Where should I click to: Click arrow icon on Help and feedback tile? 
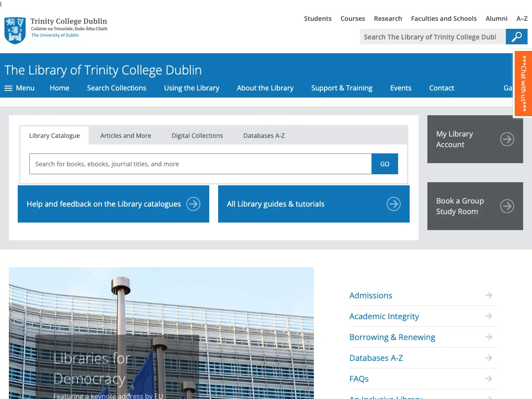193,204
